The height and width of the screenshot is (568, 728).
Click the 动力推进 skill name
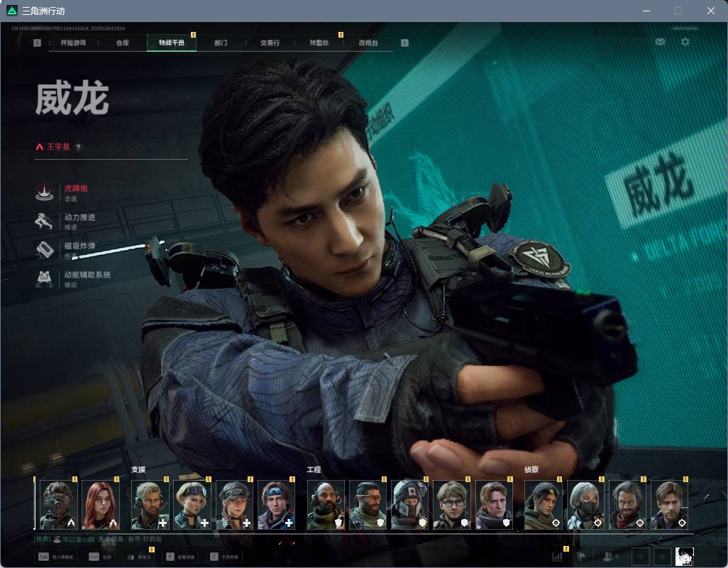(x=80, y=217)
